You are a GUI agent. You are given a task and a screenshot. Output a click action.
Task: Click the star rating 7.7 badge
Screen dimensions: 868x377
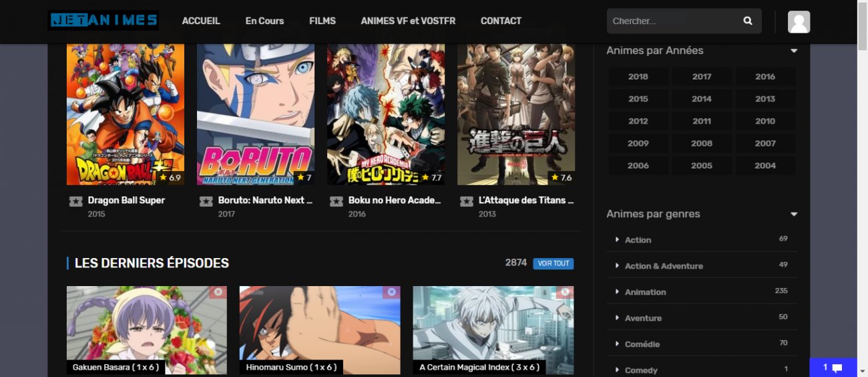[x=431, y=178]
